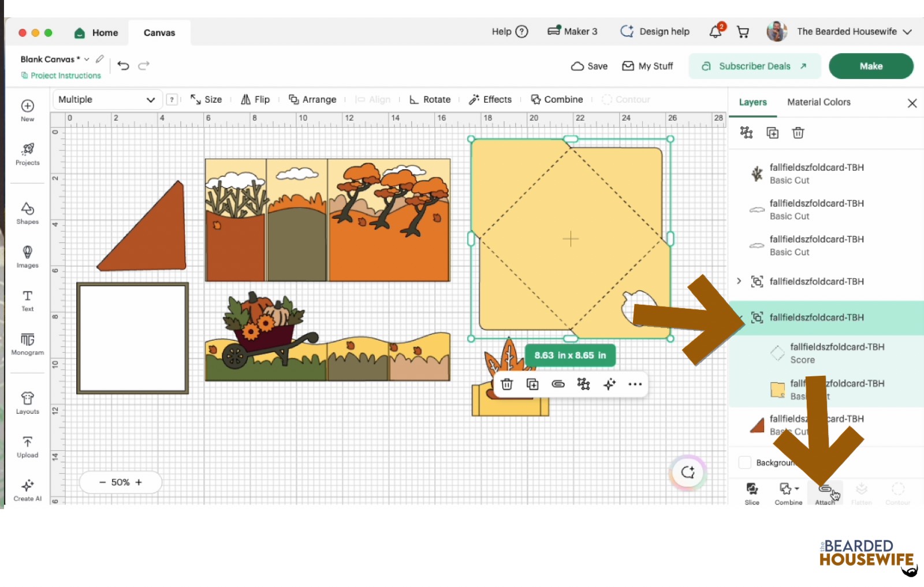Open notifications bell

pyautogui.click(x=716, y=31)
